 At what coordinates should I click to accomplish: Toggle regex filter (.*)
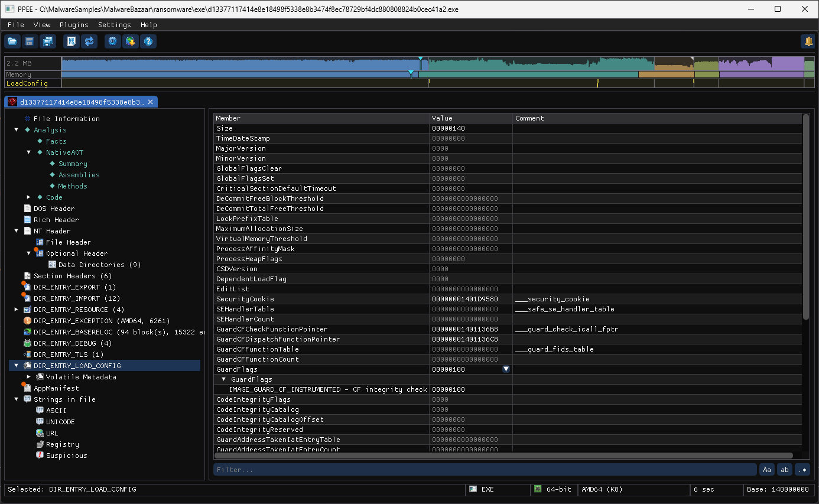(802, 470)
